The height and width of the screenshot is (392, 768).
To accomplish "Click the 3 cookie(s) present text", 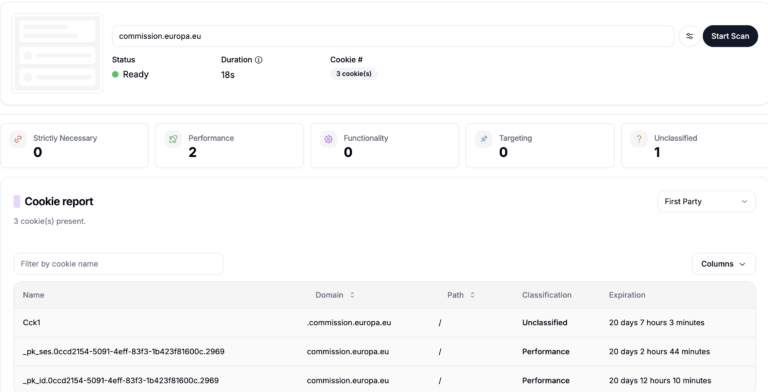I will coord(49,221).
